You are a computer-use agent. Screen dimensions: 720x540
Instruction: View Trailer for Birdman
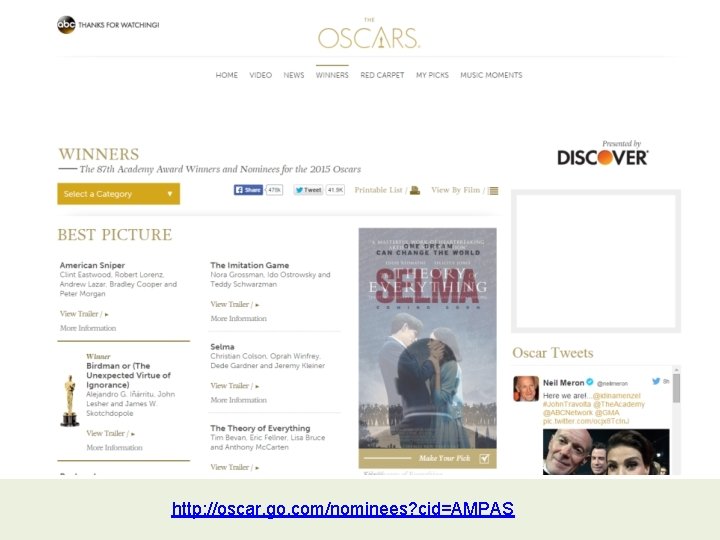click(x=110, y=433)
